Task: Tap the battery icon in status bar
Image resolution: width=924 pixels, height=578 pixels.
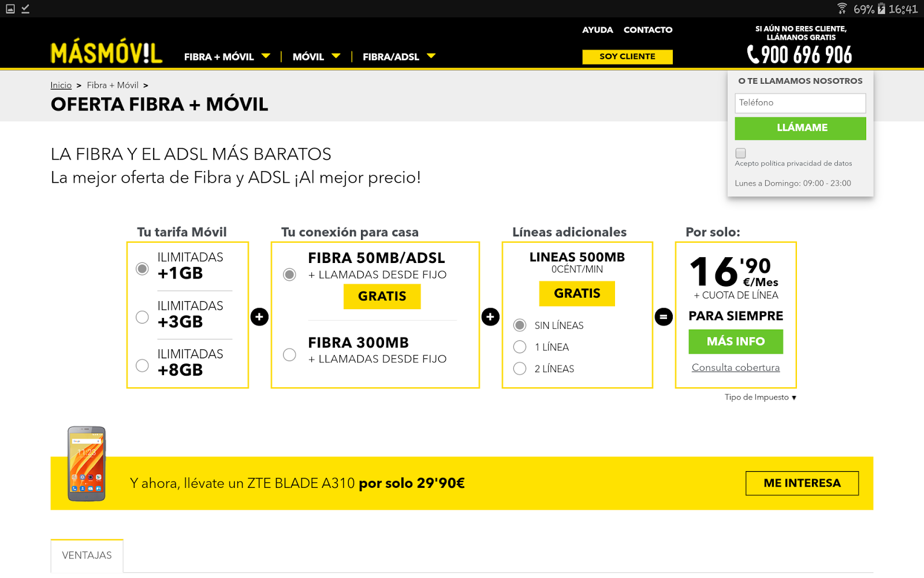Action: click(881, 9)
